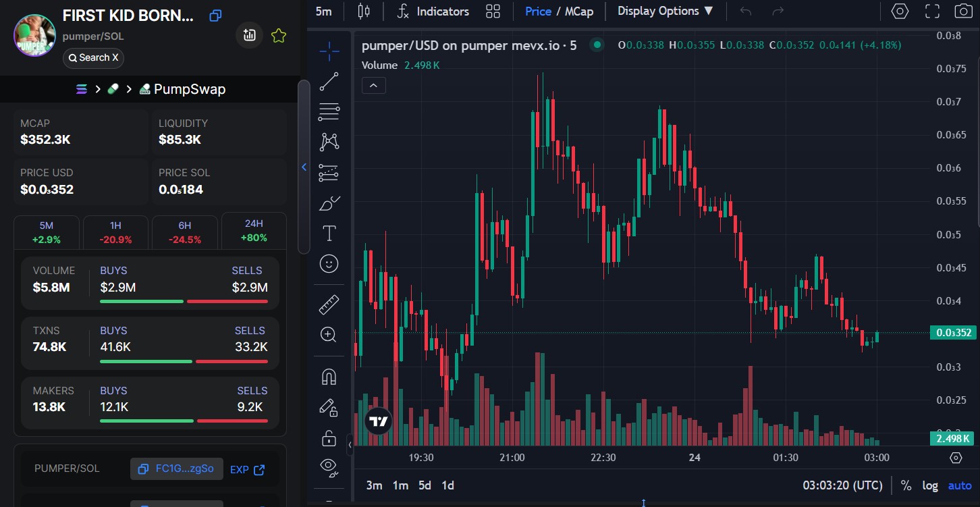This screenshot has width=980, height=507.
Task: Select the ruler measure tool
Action: (x=329, y=305)
